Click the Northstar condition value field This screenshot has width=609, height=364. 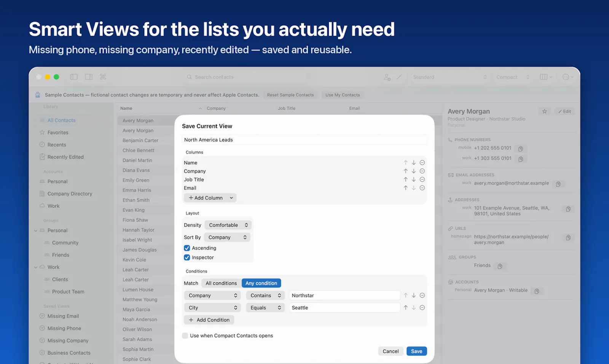344,296
